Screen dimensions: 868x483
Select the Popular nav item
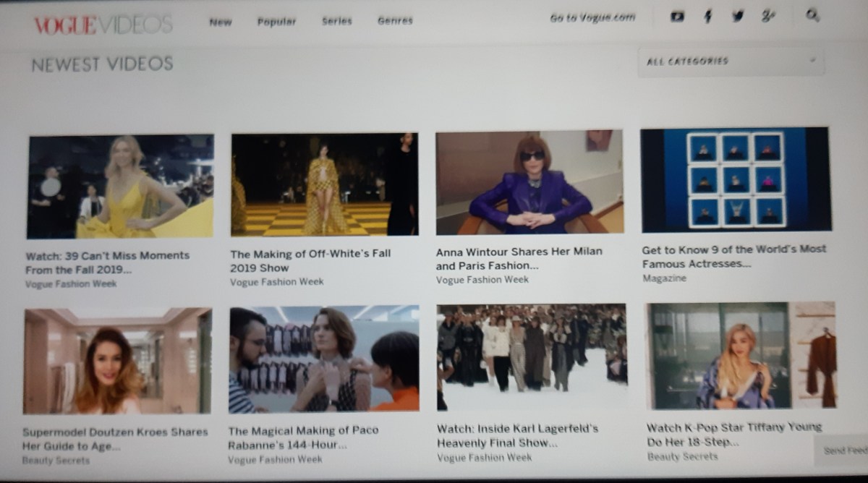coord(276,22)
